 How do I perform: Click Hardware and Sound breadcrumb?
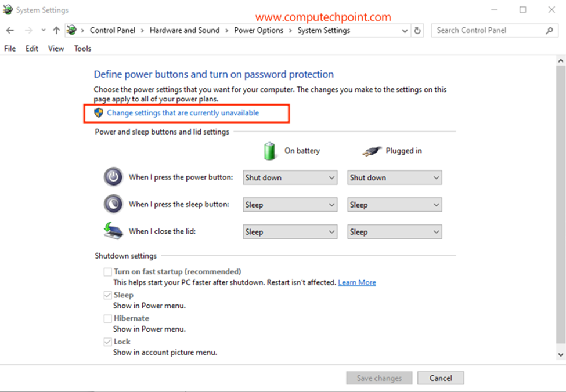[x=185, y=30]
